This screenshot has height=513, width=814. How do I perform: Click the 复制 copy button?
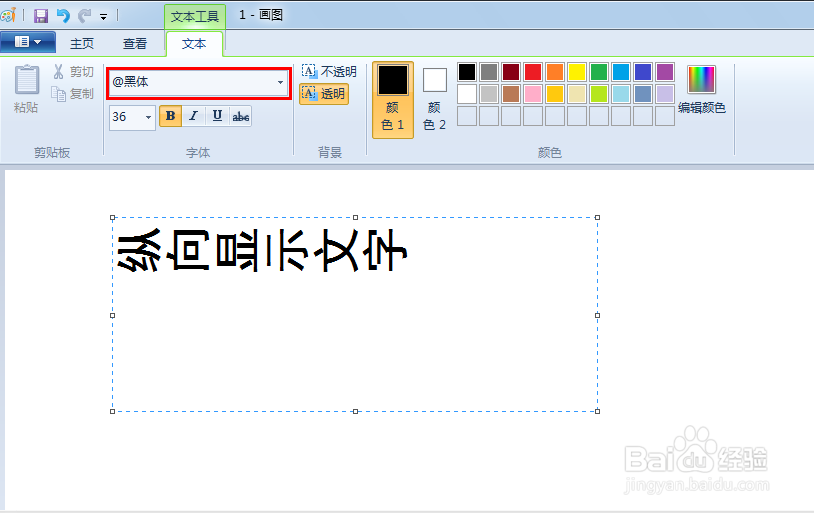[73, 93]
